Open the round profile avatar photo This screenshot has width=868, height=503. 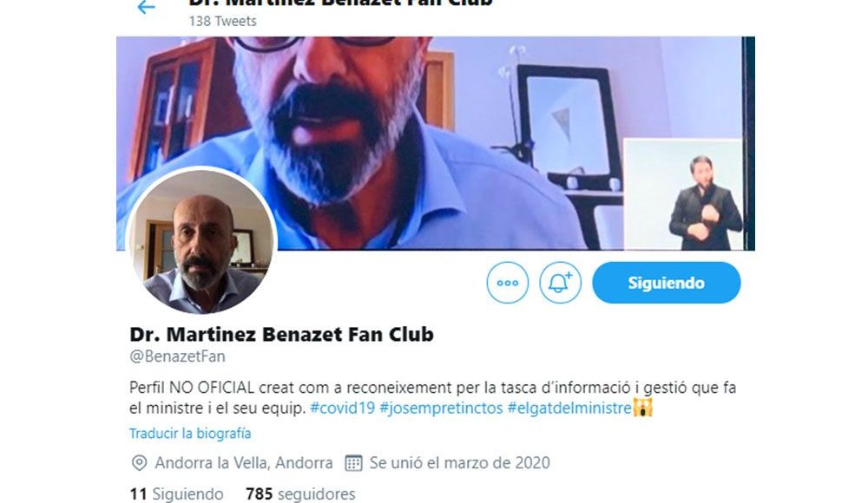click(x=202, y=242)
